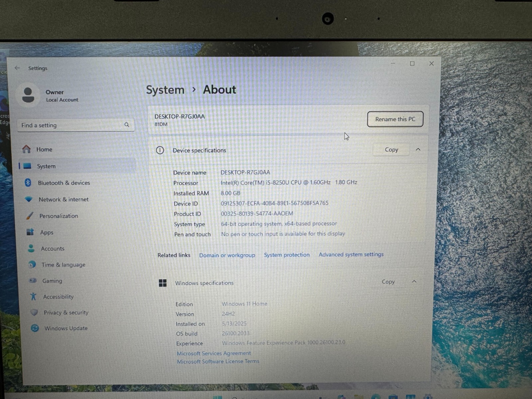Click the Network & internet wifi icon
The image size is (532, 399).
point(29,199)
